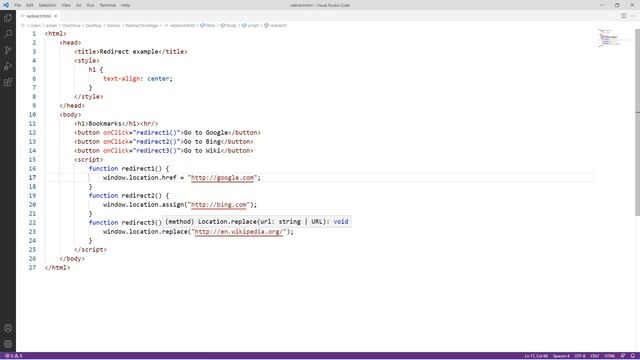Open the View menu
Image resolution: width=640 pixels, height=360 pixels.
tap(66, 5)
